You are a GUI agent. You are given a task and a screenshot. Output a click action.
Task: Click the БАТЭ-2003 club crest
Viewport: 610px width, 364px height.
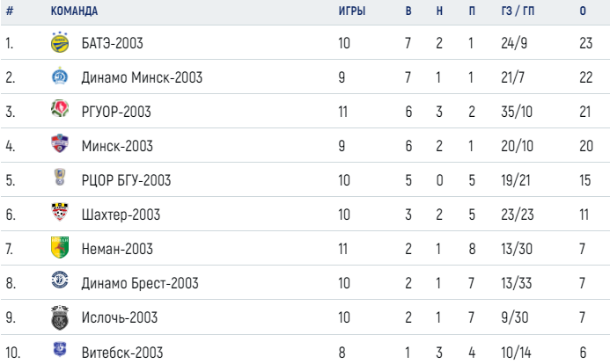coord(60,42)
